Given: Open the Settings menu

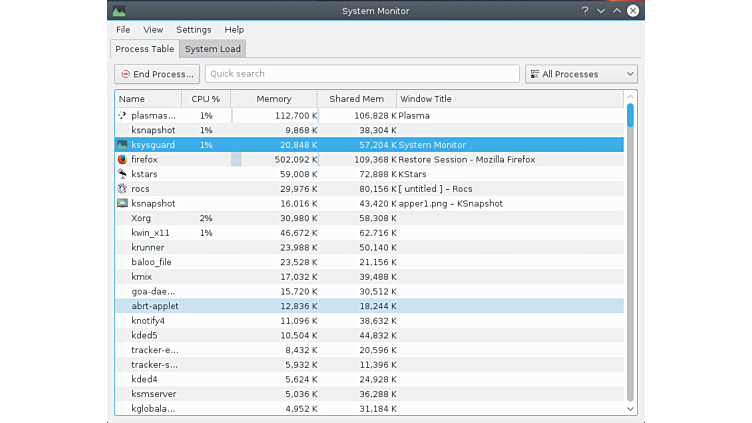Looking at the screenshot, I should (193, 30).
